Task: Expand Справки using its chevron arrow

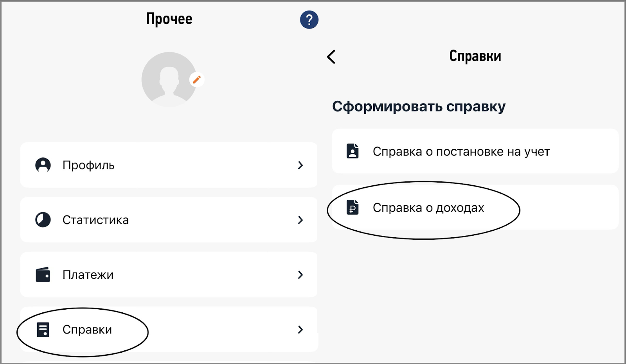Action: tap(300, 330)
